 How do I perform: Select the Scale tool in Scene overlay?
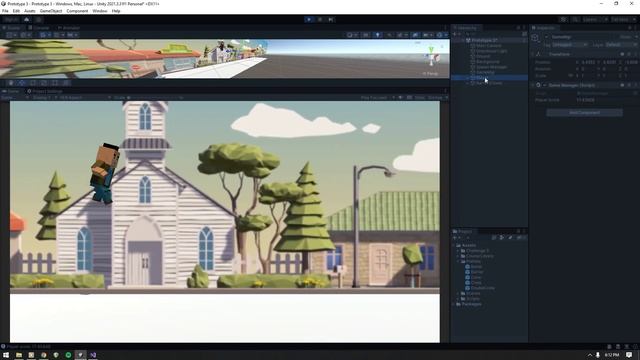coord(44,83)
